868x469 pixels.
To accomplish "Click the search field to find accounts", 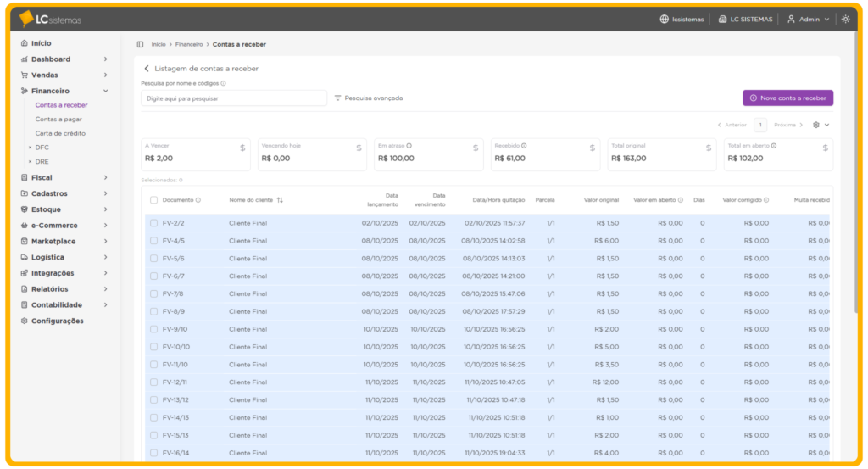I will pos(234,98).
